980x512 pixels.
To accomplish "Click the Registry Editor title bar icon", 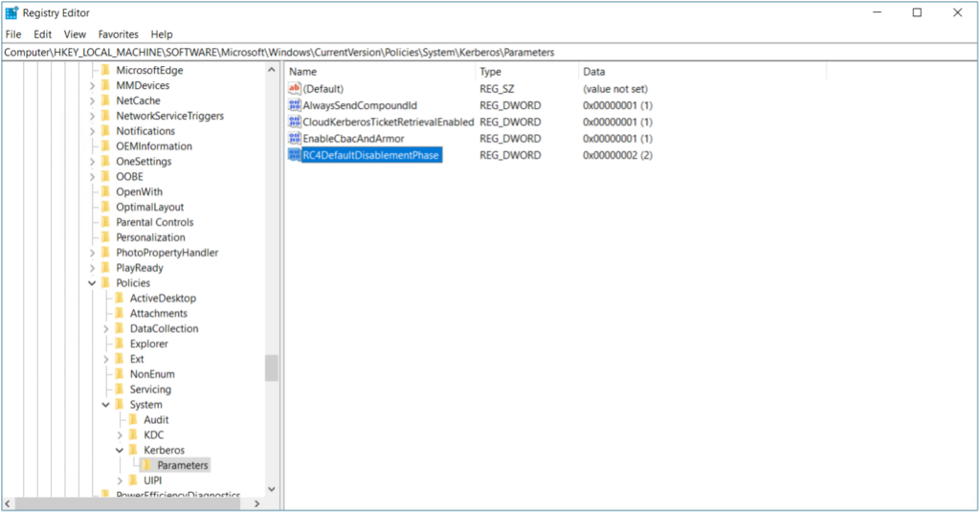I will tap(11, 12).
